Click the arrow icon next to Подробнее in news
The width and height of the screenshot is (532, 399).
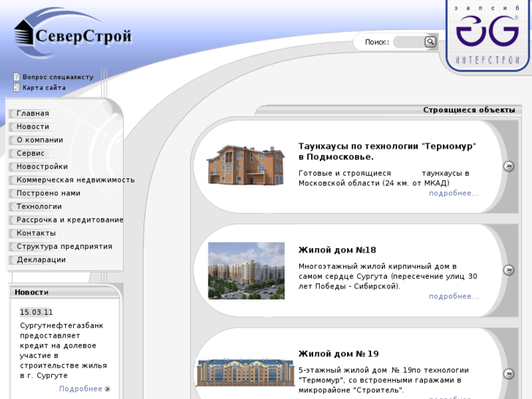108,389
